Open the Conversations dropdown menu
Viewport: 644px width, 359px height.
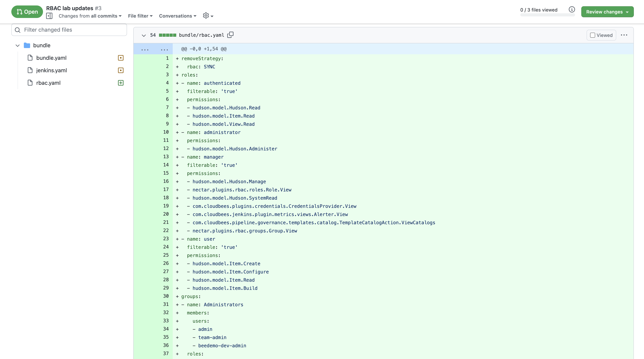(x=177, y=16)
